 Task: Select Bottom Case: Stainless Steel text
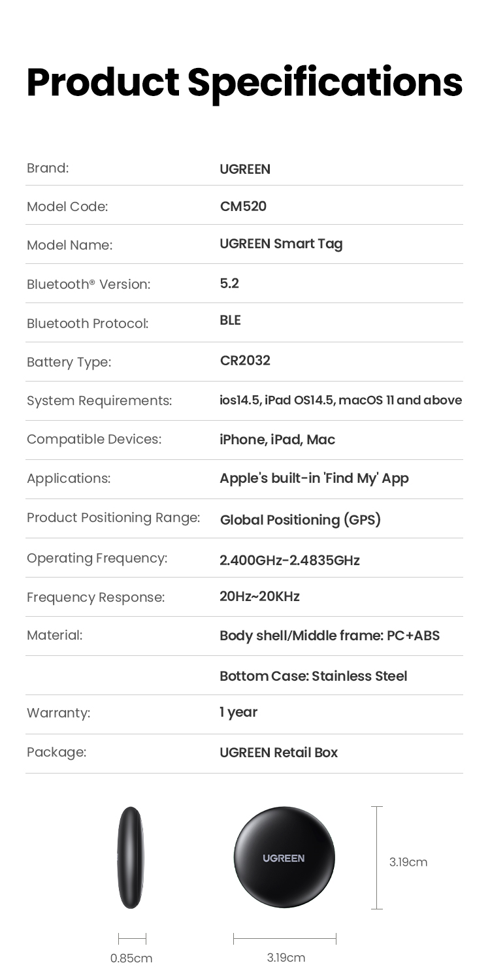coord(314,676)
